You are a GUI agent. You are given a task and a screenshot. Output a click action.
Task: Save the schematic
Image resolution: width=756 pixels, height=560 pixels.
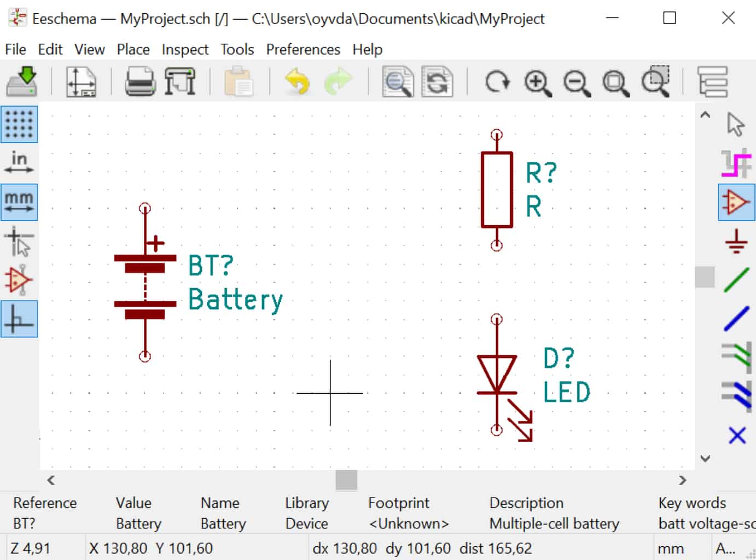(22, 82)
